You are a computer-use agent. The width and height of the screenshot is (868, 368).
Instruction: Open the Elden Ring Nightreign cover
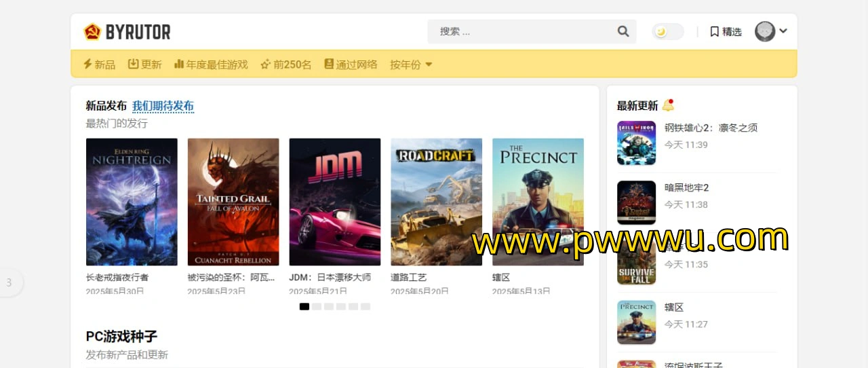[x=132, y=202]
